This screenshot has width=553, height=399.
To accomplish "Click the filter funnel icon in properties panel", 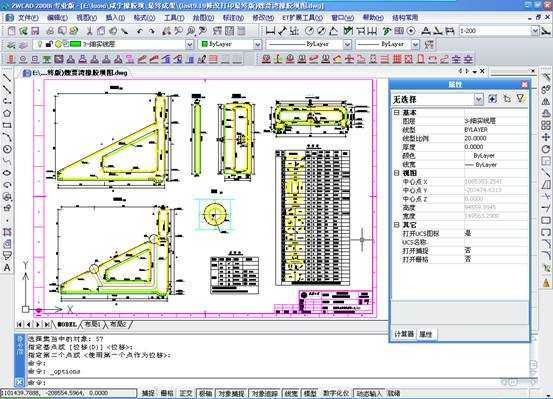I will tap(521, 98).
